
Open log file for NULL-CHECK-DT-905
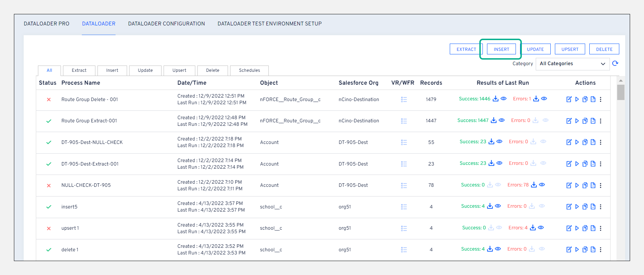593,185
